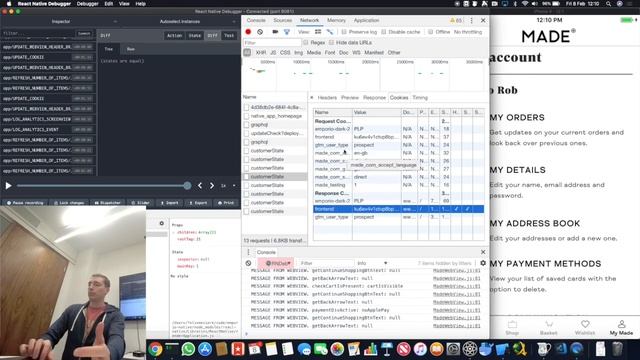Open App Store from the Dock
Image resolution: width=640 pixels, height=360 pixels.
click(x=205, y=349)
